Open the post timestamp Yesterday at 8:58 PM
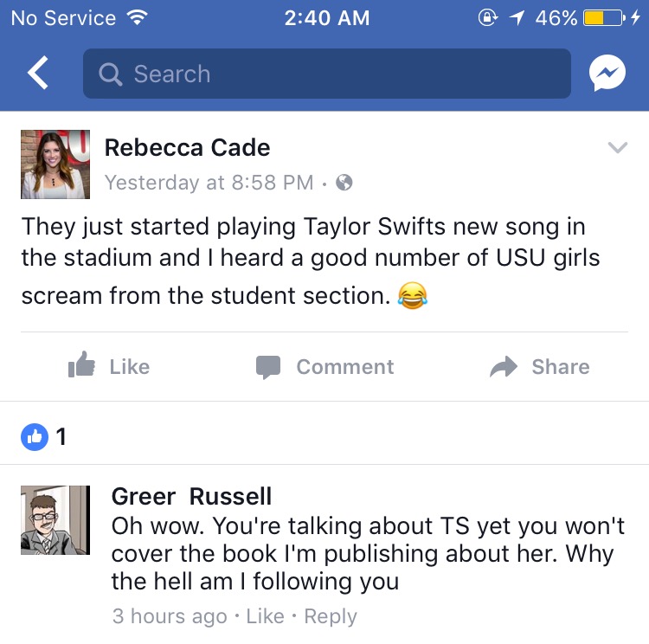The image size is (649, 644). coord(209,183)
